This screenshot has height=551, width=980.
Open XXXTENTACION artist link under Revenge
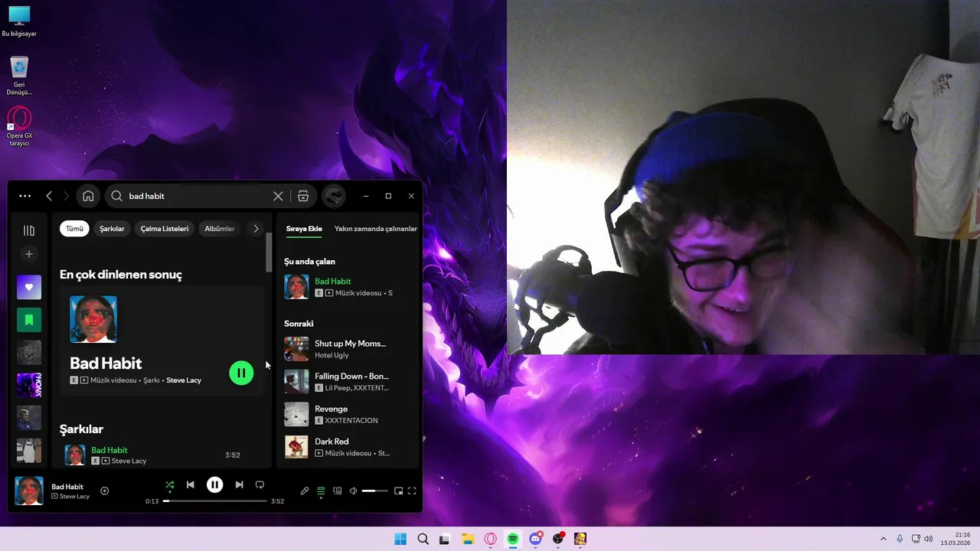[351, 420]
